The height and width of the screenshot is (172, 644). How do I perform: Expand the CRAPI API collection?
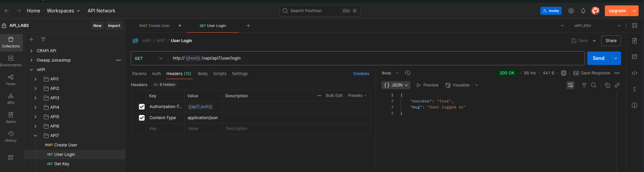[x=31, y=51]
